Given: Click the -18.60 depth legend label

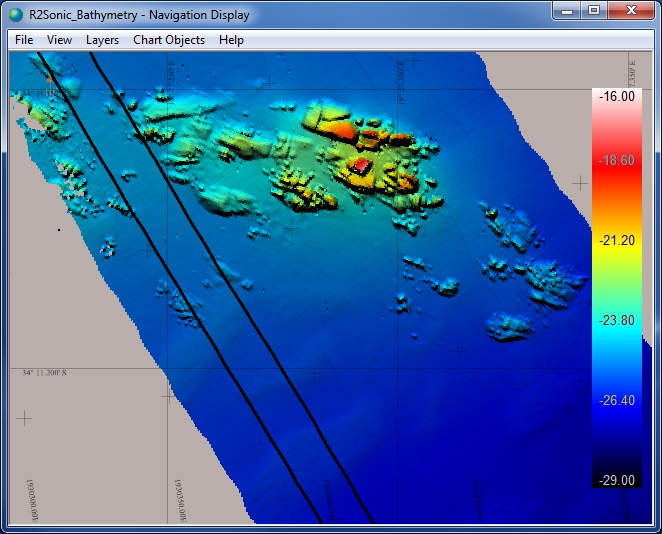Looking at the screenshot, I should [615, 160].
